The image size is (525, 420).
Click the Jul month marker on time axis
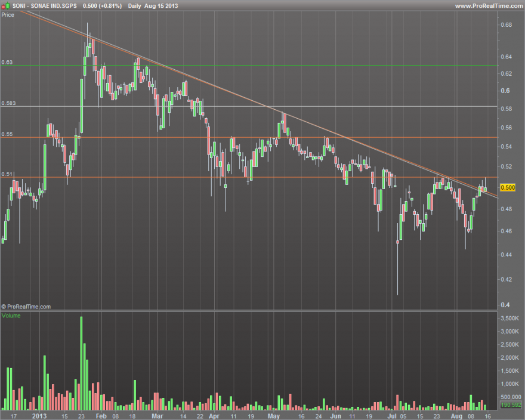click(x=392, y=416)
